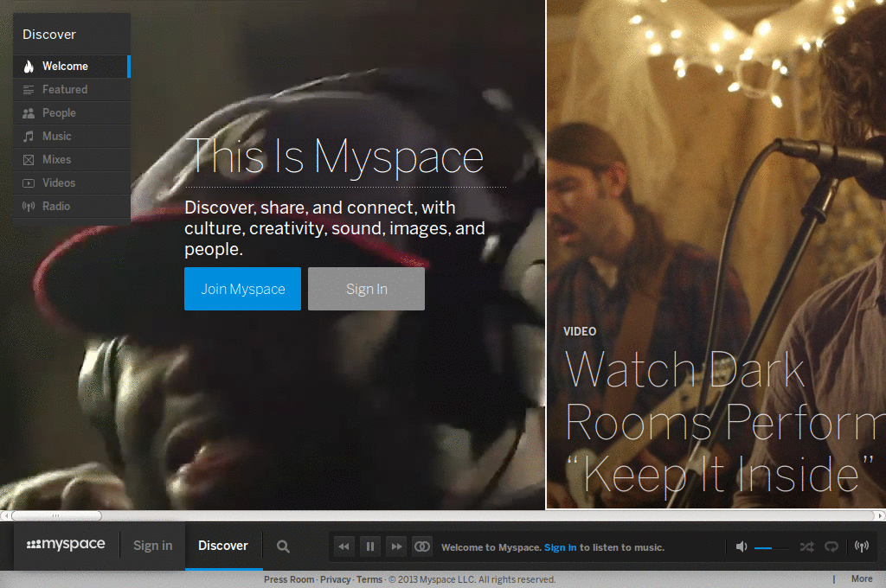The width and height of the screenshot is (886, 588).
Task: Click the scrollbar right arrow
Action: 880,515
